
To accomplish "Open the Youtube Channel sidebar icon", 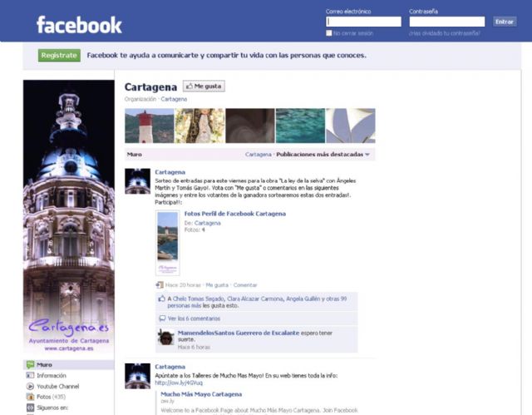I will coord(30,386).
